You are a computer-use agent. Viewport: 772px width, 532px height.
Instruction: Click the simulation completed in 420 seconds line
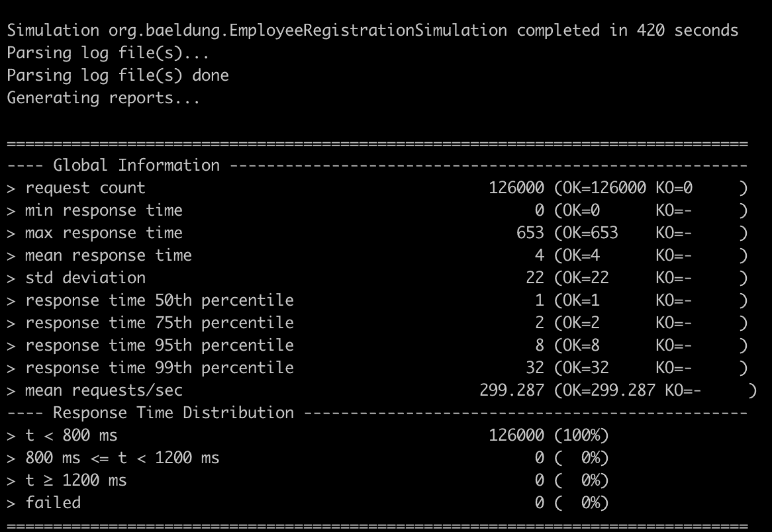pyautogui.click(x=373, y=30)
